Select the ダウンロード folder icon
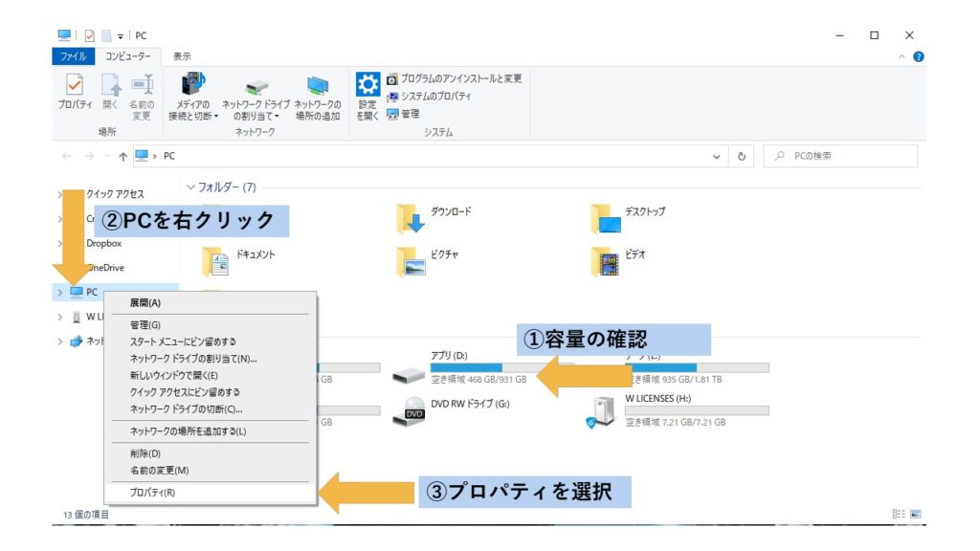The height and width of the screenshot is (551, 980). 411,219
